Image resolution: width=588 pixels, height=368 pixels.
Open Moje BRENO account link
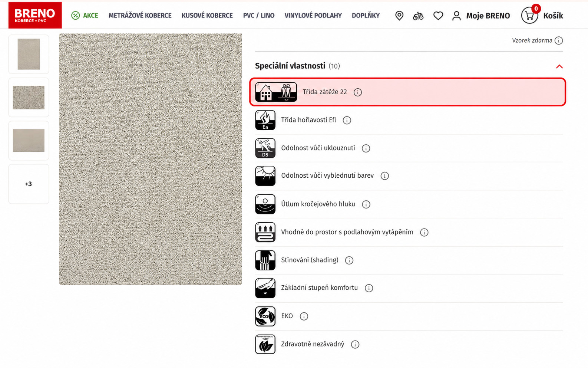(x=481, y=16)
